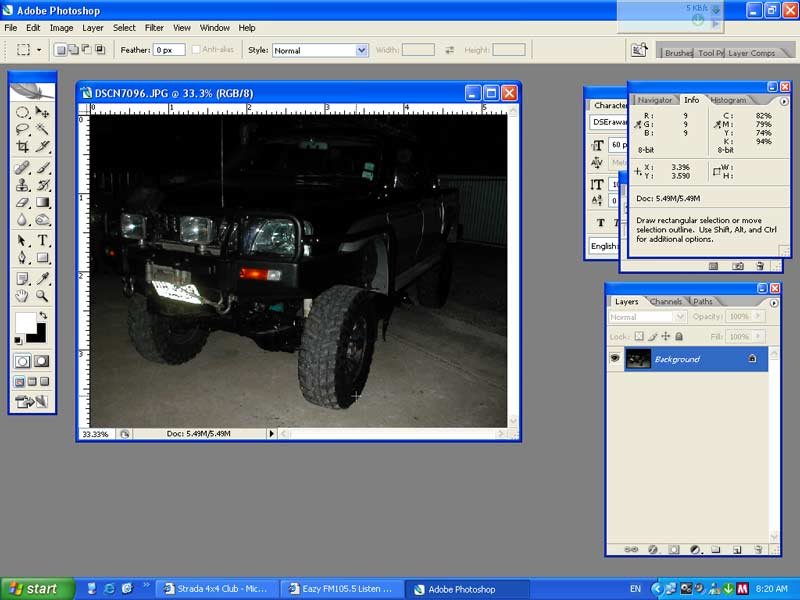Open Strada 4x4 Club taskbar window
The width and height of the screenshot is (800, 600).
217,589
